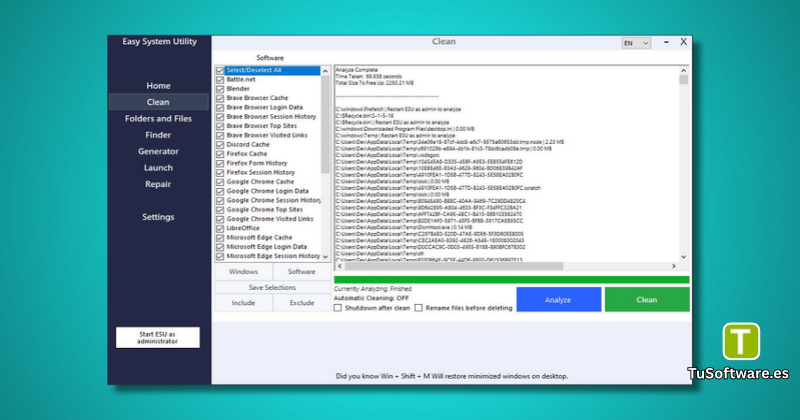Uncheck the Battle.net checkbox
Viewport: 800px width, 420px height.
(x=220, y=80)
